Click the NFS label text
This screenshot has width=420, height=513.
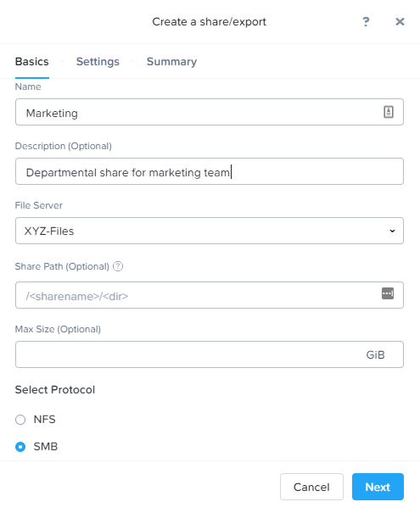[44, 420]
